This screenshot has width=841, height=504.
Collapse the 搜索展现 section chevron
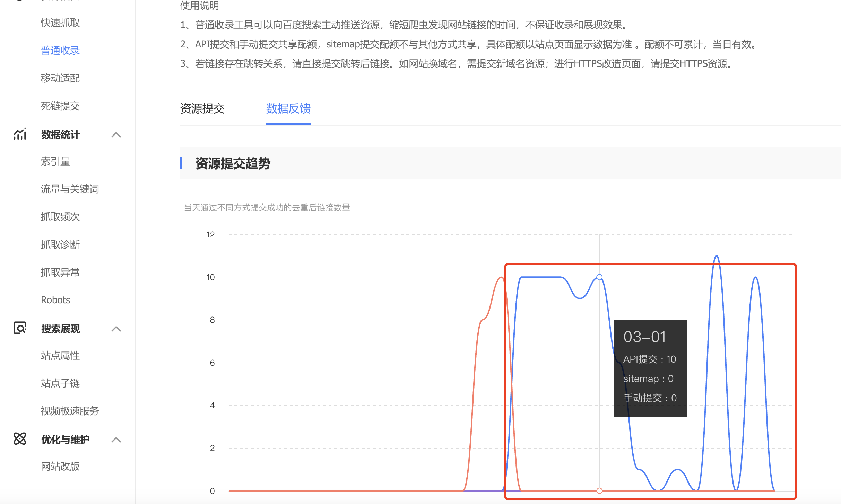[116, 329]
